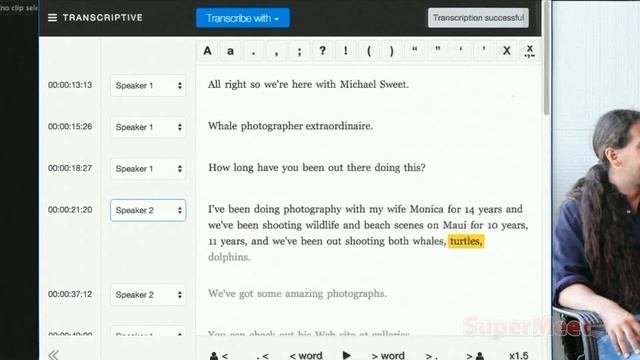Apply uppercase A capitalization button
Screen dimensions: 640x360
point(207,51)
